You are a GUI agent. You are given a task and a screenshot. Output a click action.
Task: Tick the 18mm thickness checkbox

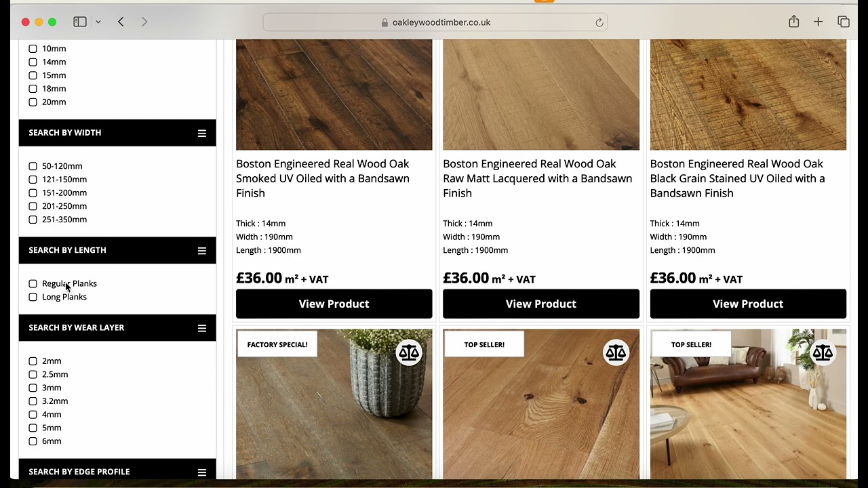33,89
